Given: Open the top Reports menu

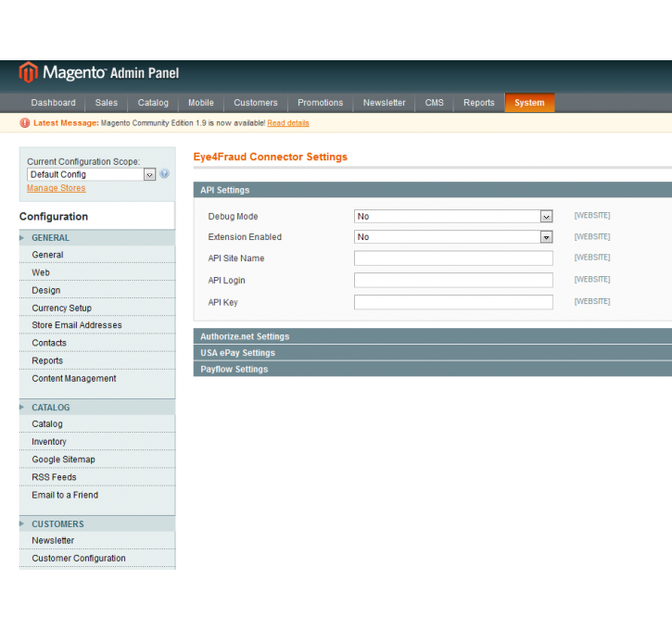Looking at the screenshot, I should pyautogui.click(x=478, y=103).
